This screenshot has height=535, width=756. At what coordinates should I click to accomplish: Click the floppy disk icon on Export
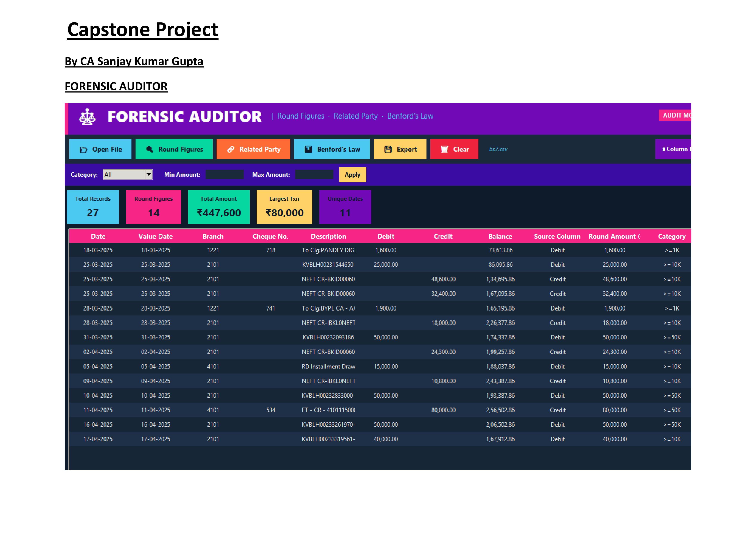388,150
